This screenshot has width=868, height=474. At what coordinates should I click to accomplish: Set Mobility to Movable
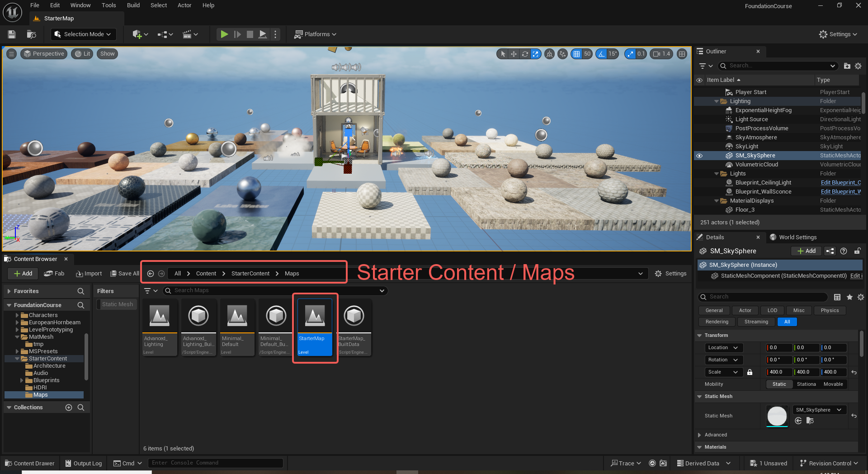coord(833,384)
